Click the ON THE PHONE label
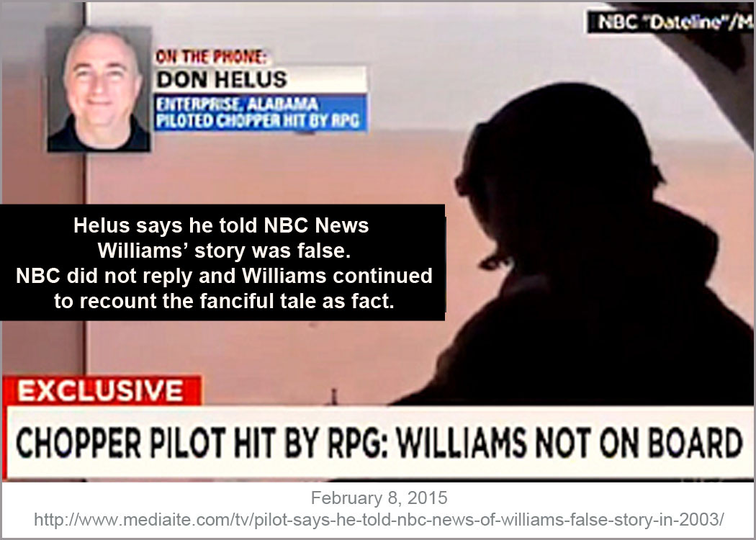Image resolution: width=756 pixels, height=540 pixels. pyautogui.click(x=211, y=57)
